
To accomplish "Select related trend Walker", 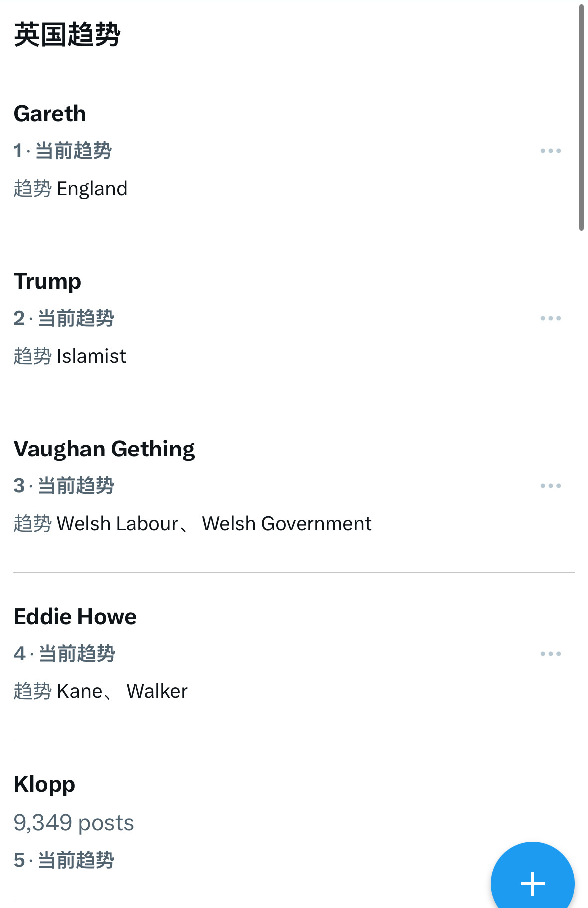I will (157, 691).
